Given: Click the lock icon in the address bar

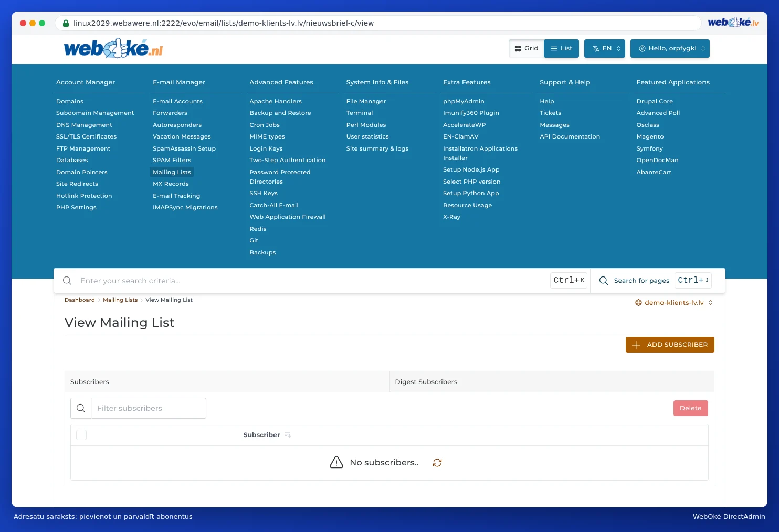Looking at the screenshot, I should click(66, 23).
